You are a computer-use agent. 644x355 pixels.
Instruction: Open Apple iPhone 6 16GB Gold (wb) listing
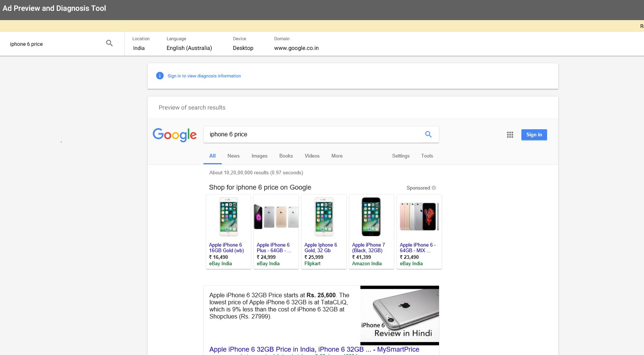click(x=227, y=248)
